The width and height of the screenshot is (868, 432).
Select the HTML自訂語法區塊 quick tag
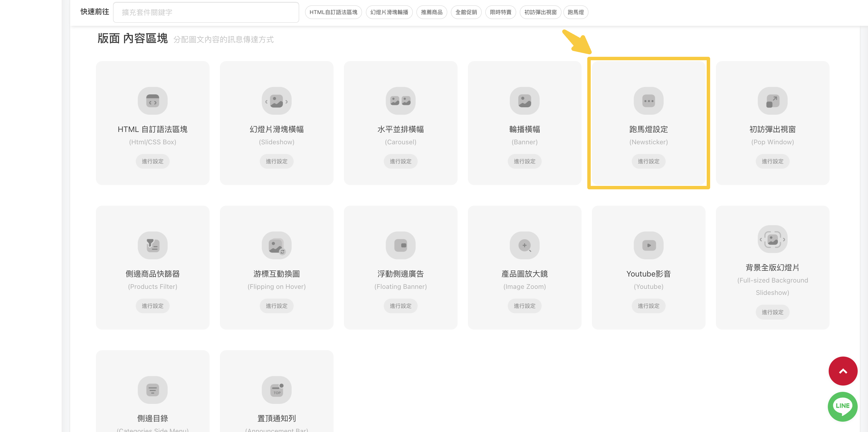pyautogui.click(x=333, y=12)
